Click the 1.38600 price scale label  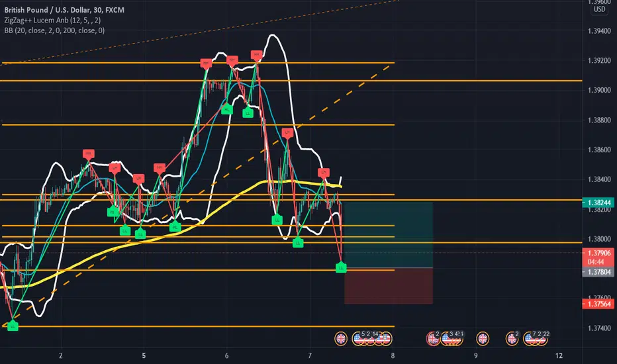[x=599, y=150]
